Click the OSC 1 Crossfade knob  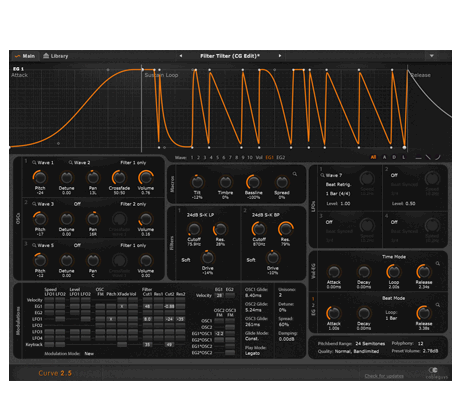coord(119,178)
